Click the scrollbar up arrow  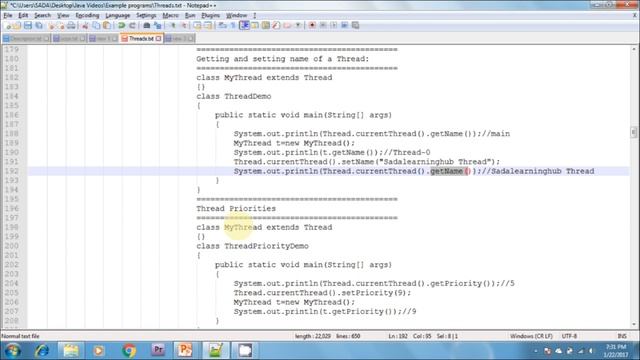[633, 49]
